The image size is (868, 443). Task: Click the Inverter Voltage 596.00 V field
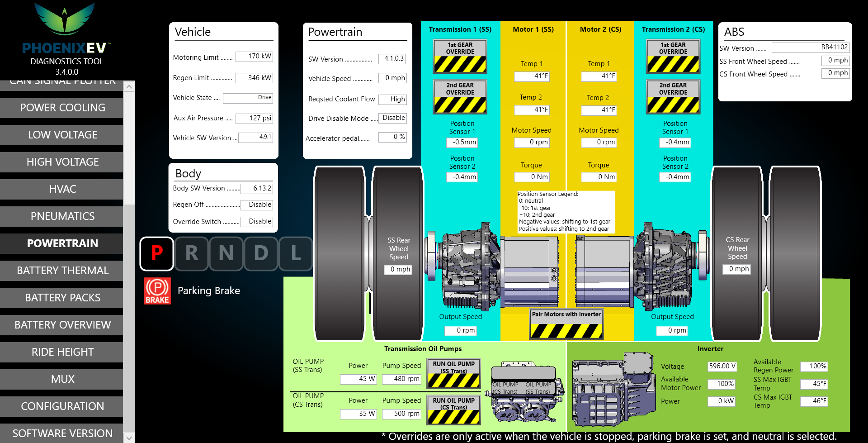[722, 367]
